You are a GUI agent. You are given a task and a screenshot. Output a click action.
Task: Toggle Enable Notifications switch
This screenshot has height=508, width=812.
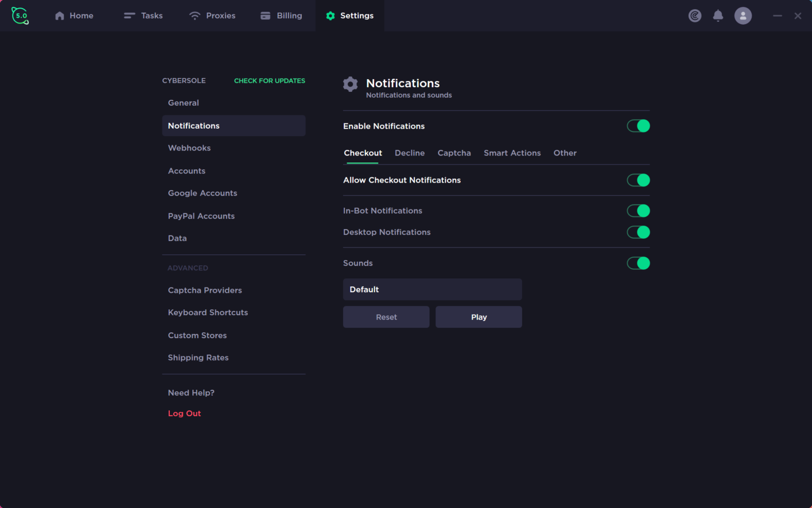[638, 126]
